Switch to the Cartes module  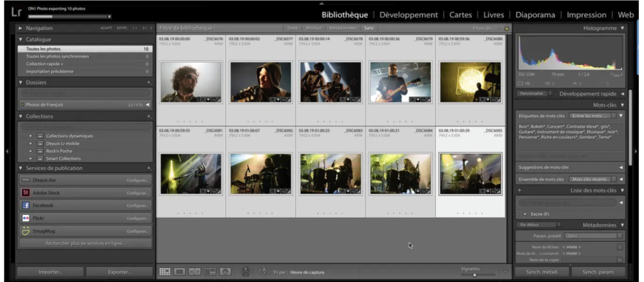(462, 14)
